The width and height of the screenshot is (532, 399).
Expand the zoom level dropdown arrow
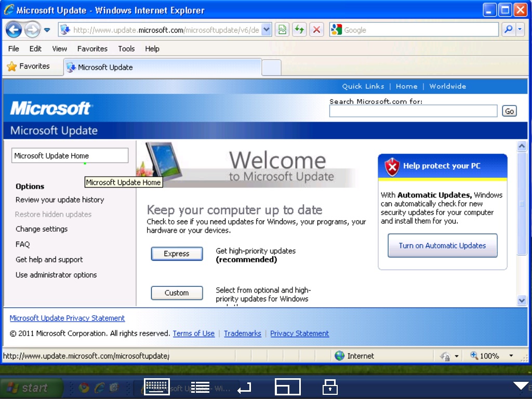(511, 356)
